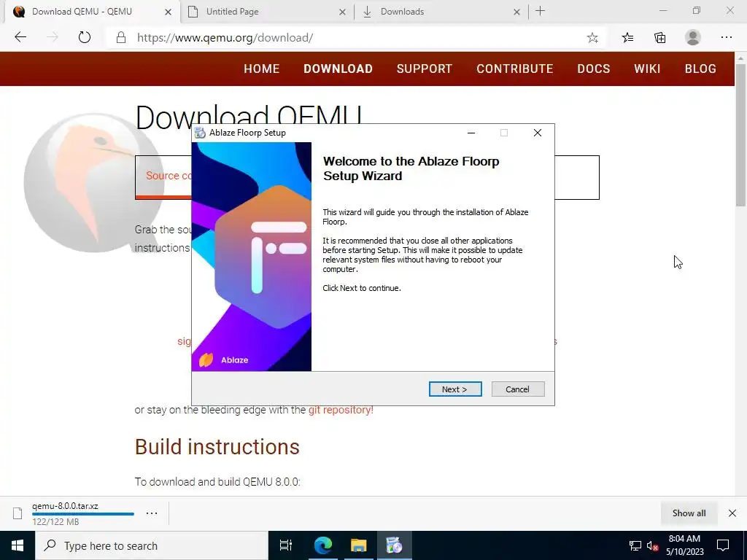Refresh the QEMU download page

click(x=85, y=37)
